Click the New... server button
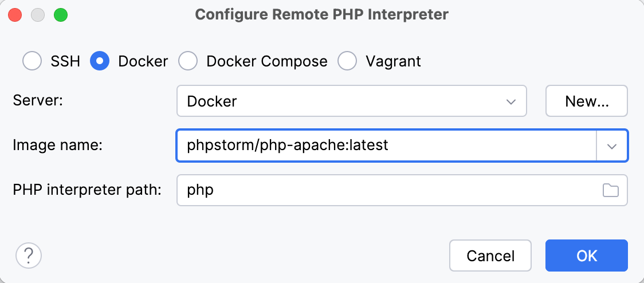The width and height of the screenshot is (644, 283). click(586, 101)
